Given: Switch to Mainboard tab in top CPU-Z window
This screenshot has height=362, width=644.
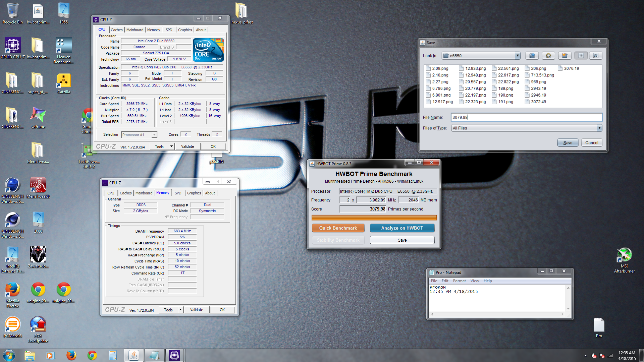Looking at the screenshot, I should pyautogui.click(x=135, y=30).
